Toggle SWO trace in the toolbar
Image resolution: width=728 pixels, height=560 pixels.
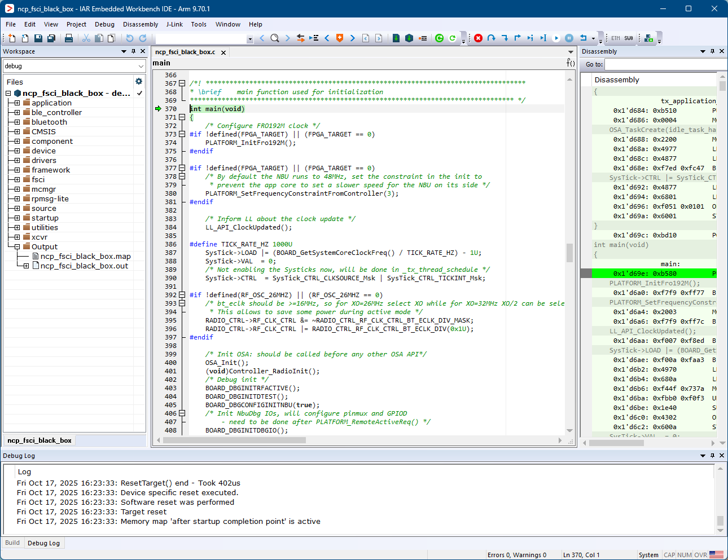point(628,38)
